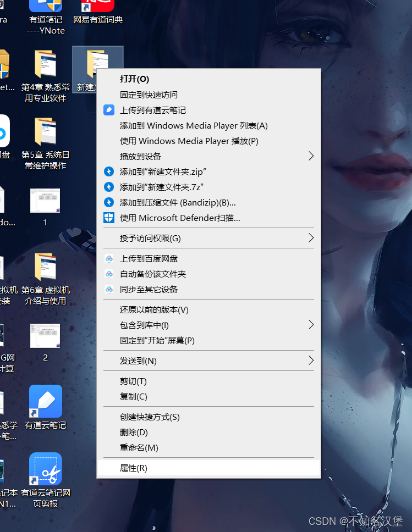The image size is (412, 532).
Task: Choose 剪切(T) from the context menu
Action: (208, 381)
